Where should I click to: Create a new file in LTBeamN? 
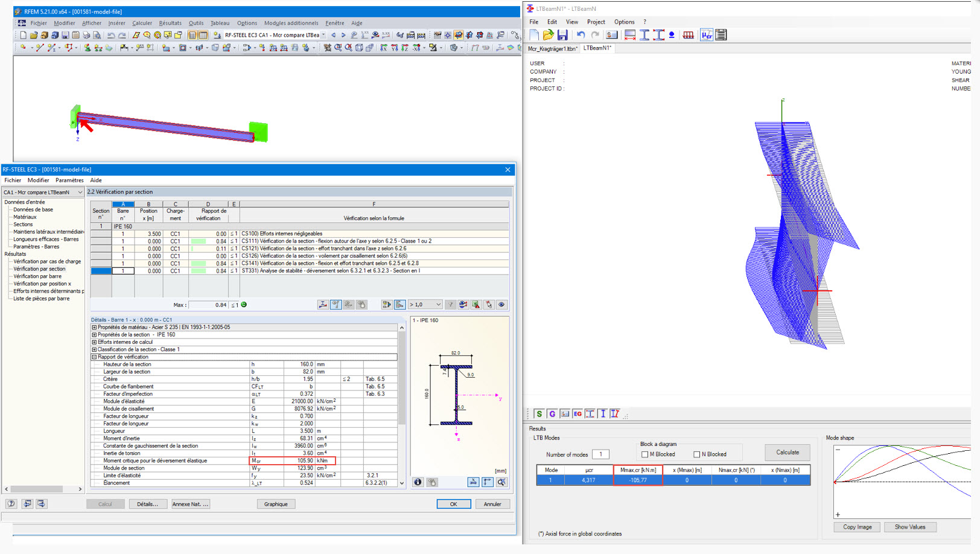click(533, 34)
